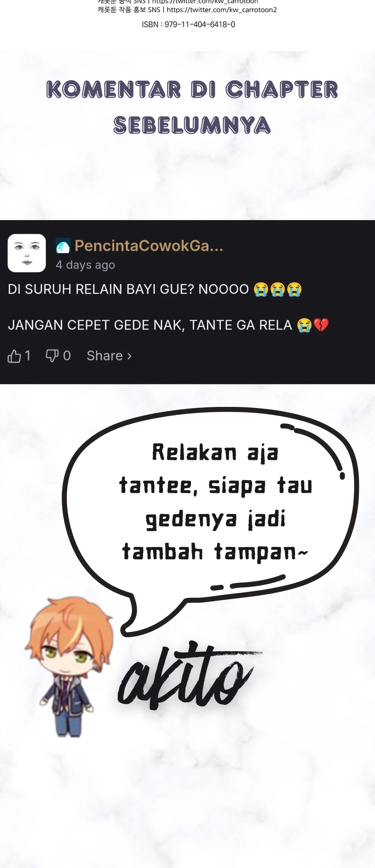
Task: Click the 'Komentar di Chapter Sebelumnya' heading
Action: tap(192, 107)
